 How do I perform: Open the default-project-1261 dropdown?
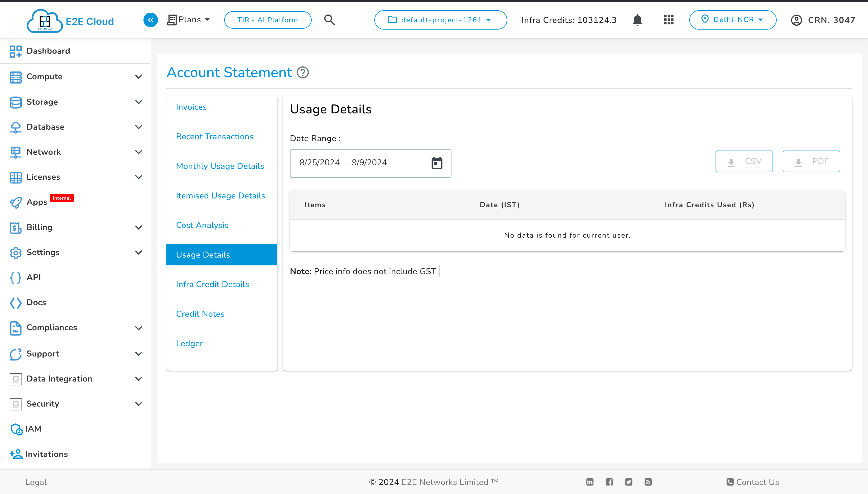pos(441,20)
